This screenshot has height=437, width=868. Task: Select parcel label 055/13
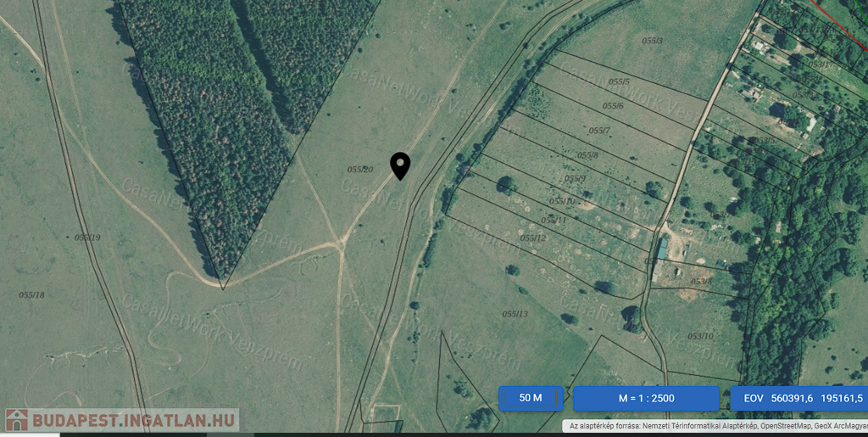pyautogui.click(x=515, y=314)
